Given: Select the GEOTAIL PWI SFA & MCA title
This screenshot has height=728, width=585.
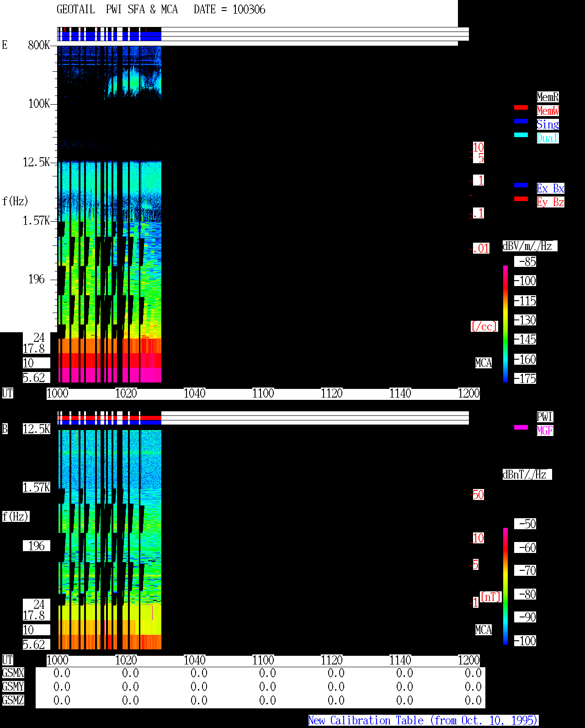Looking at the screenshot, I should [117, 10].
